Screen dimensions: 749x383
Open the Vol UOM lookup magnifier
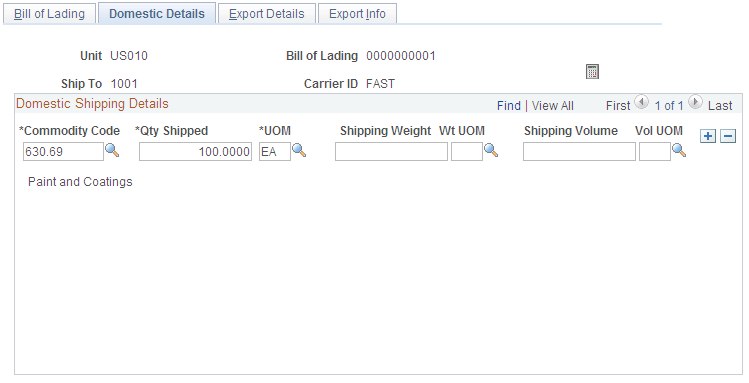[679, 150]
